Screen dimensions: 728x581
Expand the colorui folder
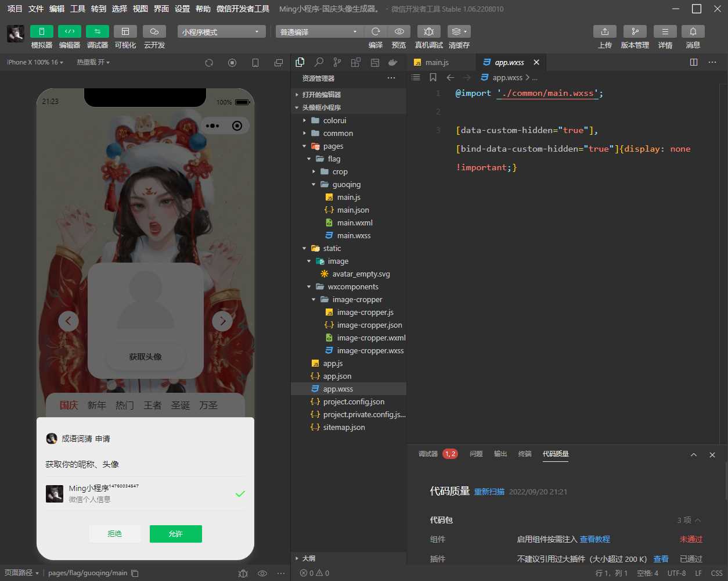click(304, 120)
